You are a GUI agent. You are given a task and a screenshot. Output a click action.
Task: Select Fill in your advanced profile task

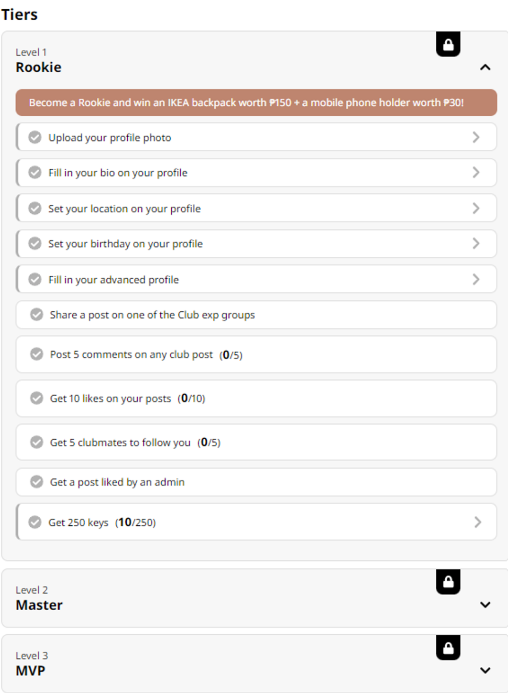tap(256, 279)
